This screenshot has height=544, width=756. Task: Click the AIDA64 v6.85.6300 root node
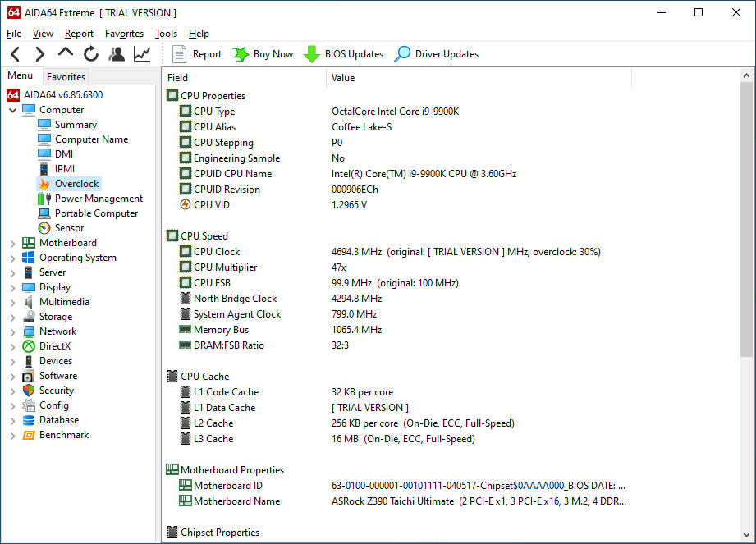(63, 95)
